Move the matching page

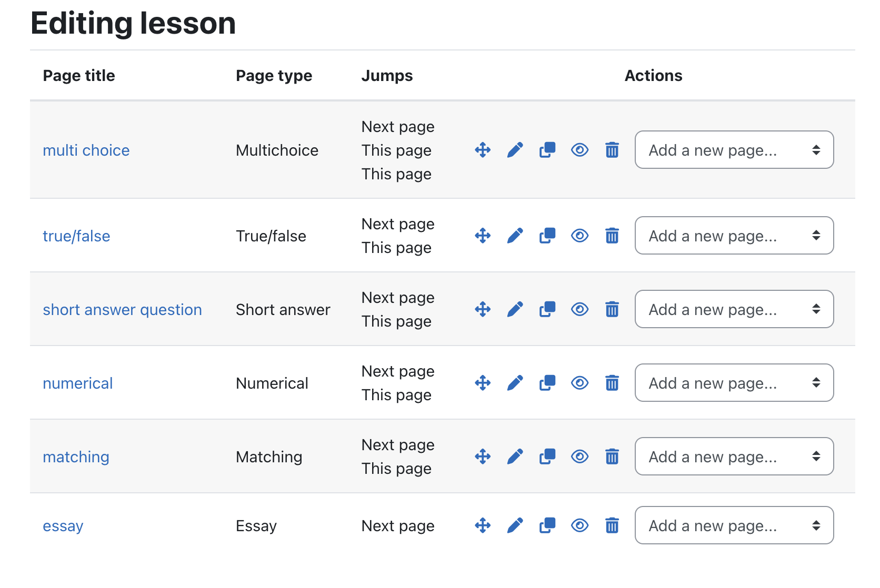(x=483, y=457)
